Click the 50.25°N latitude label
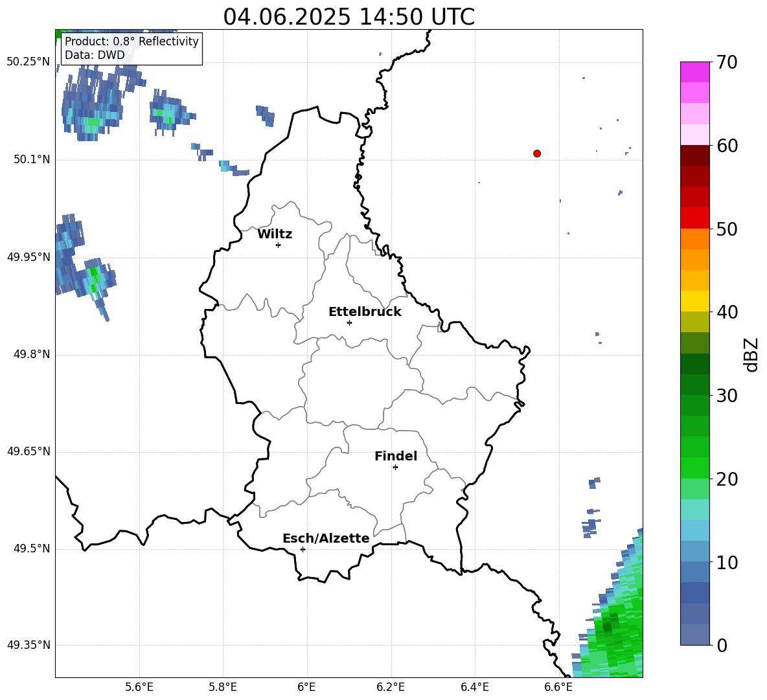 [29, 62]
